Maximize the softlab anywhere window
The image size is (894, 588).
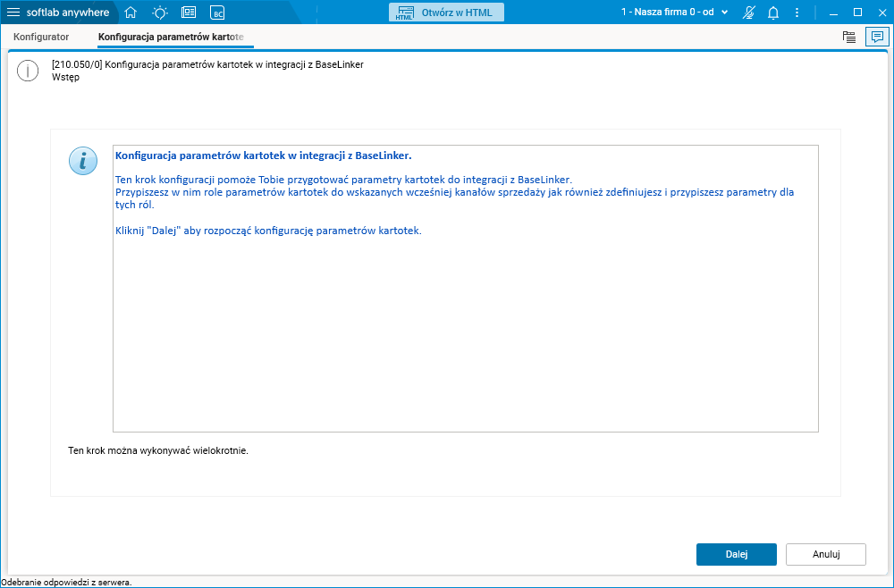[x=857, y=12]
